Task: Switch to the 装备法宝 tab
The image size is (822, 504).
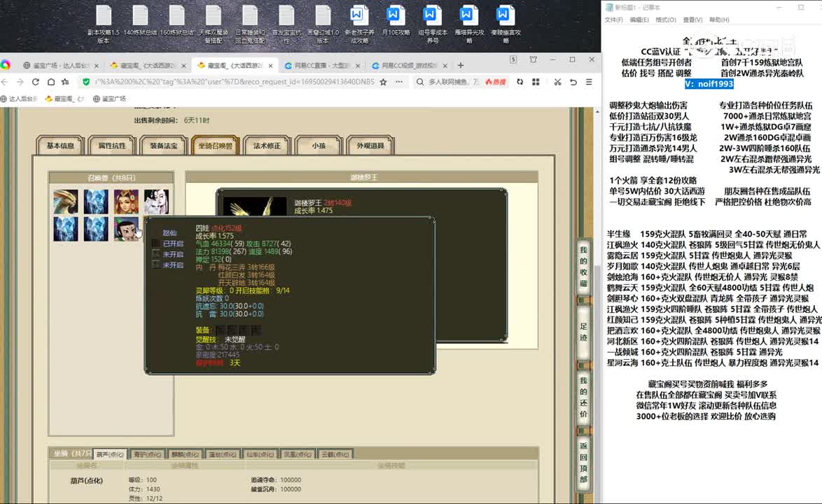Action: (x=164, y=146)
